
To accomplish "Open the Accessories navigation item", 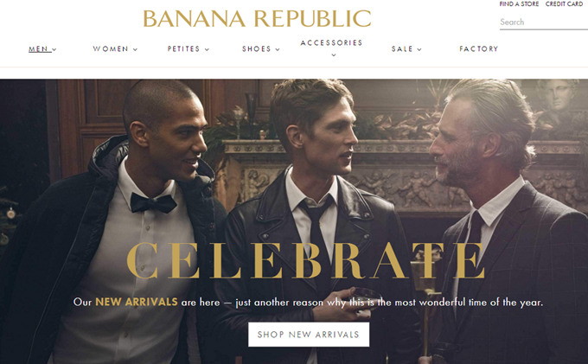I will pos(331,42).
